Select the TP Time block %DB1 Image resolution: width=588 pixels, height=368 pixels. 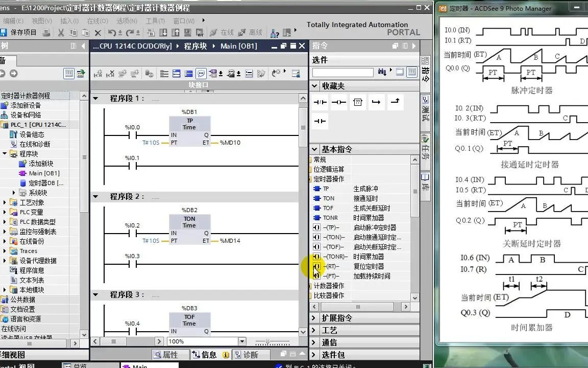189,131
